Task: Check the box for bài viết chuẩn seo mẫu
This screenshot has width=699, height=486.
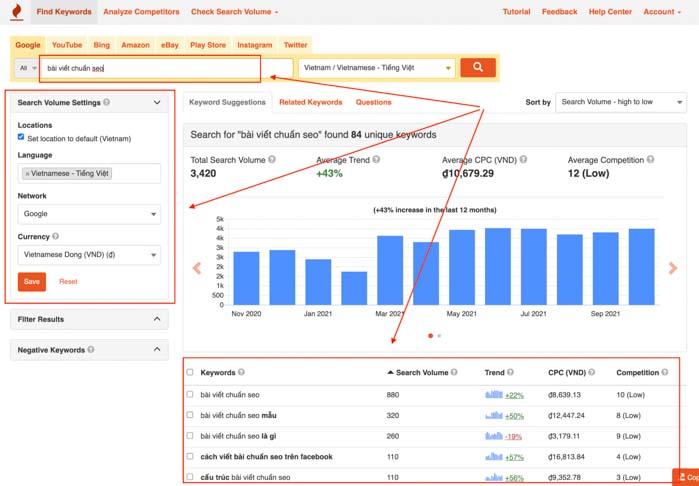Action: tap(190, 415)
